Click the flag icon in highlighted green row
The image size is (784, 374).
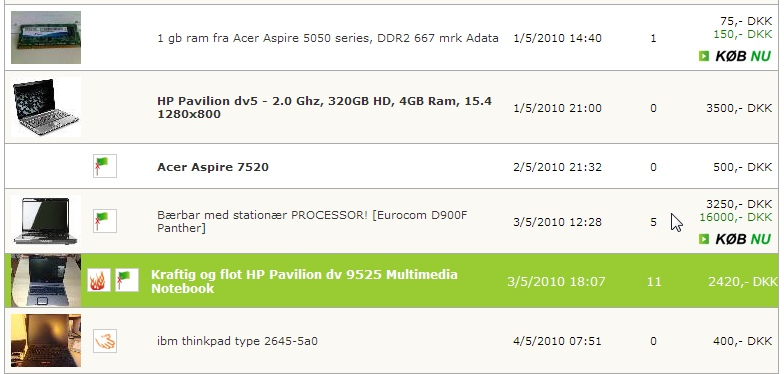point(127,280)
